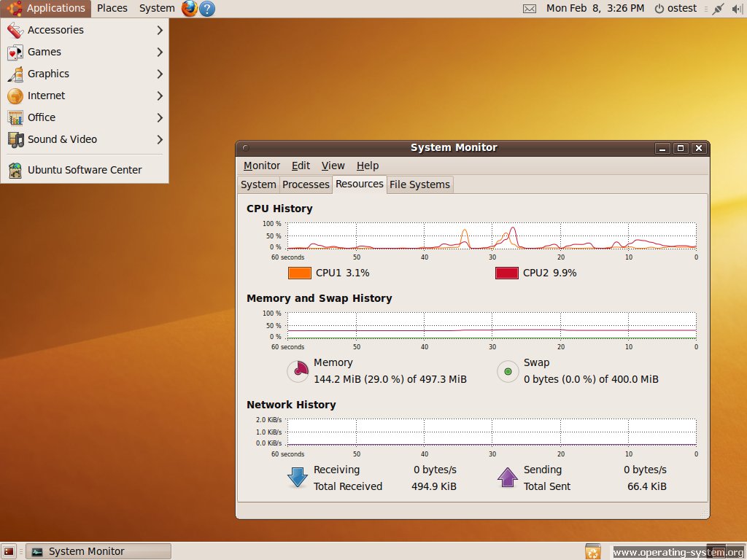The image size is (747, 560).
Task: Click the Games cards icon
Action: (x=15, y=52)
